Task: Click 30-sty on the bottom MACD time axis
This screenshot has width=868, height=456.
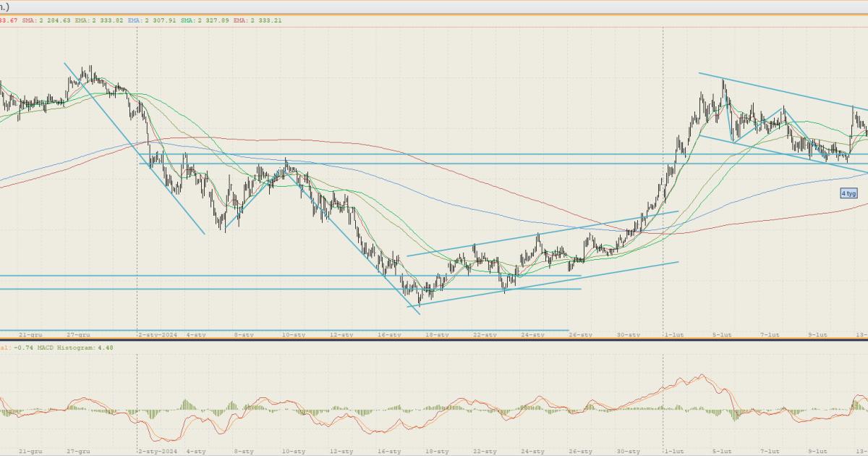Action: [x=629, y=451]
